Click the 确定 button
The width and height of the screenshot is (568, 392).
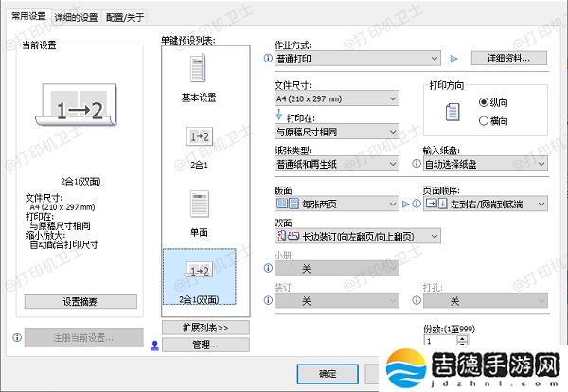[328, 373]
